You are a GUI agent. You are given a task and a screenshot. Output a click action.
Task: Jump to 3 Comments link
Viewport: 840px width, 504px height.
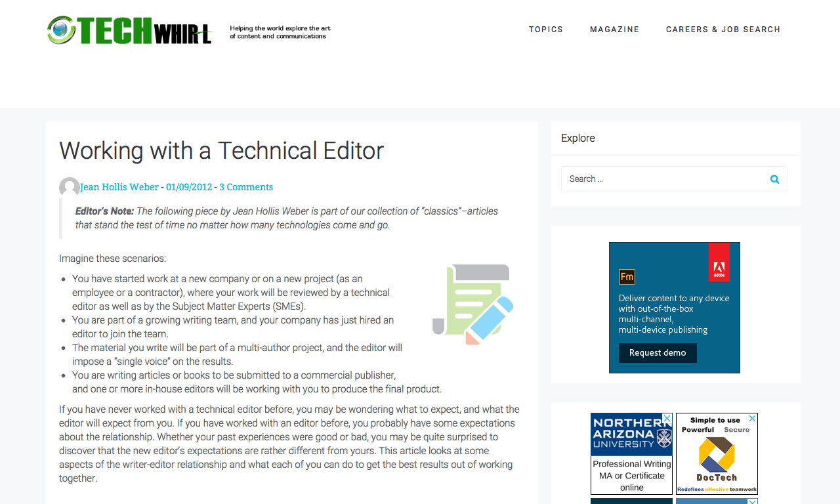click(x=246, y=187)
